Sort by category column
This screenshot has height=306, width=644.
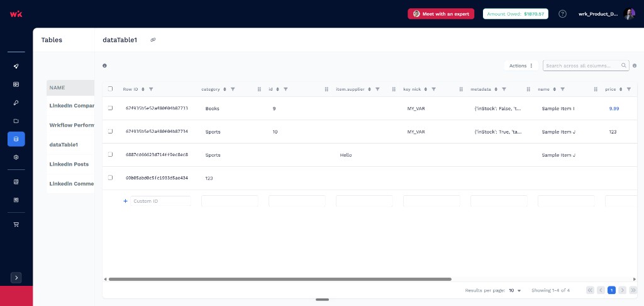[225, 89]
